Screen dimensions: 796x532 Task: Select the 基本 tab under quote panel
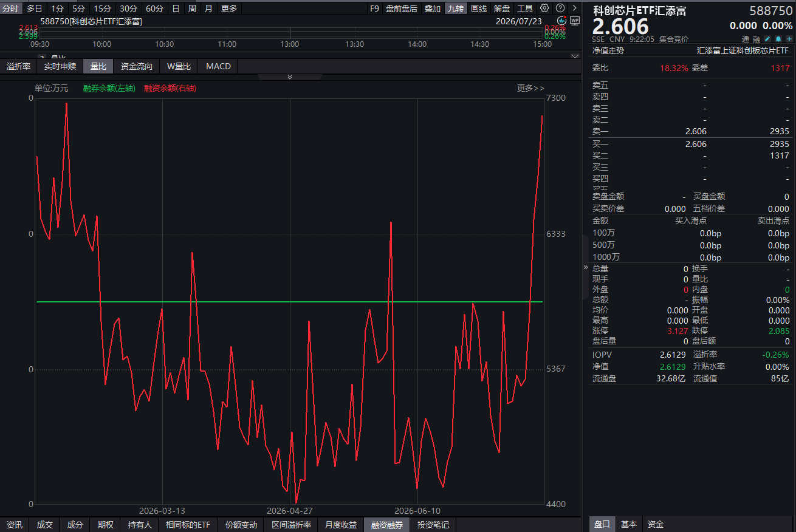pos(629,524)
